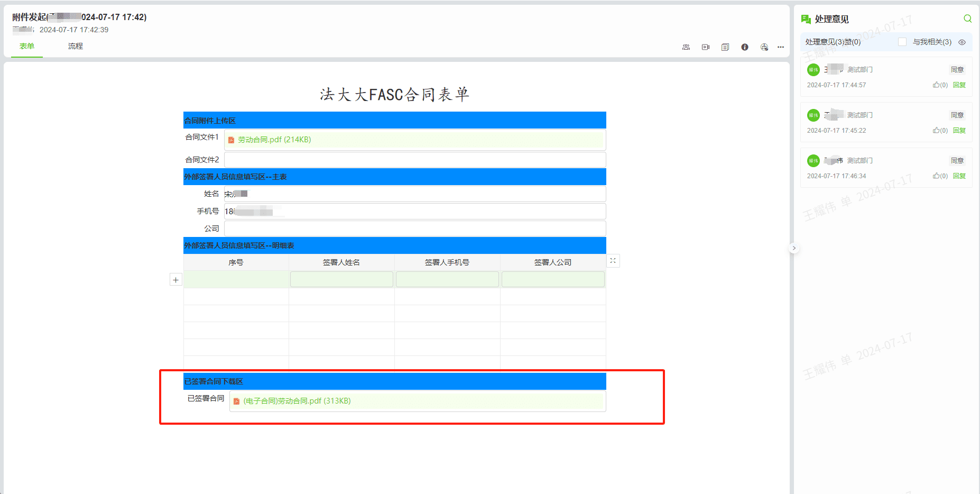Collapse the right comments panel arrow

coord(794,248)
